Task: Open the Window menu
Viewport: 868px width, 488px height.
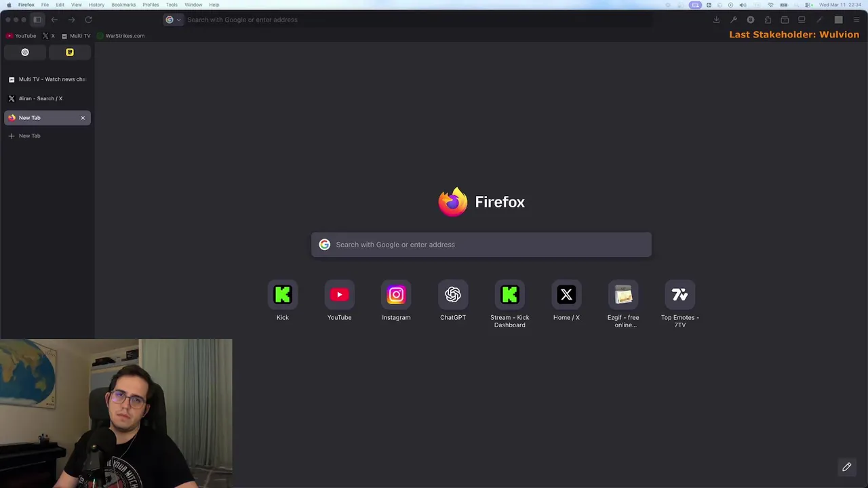Action: (x=193, y=5)
